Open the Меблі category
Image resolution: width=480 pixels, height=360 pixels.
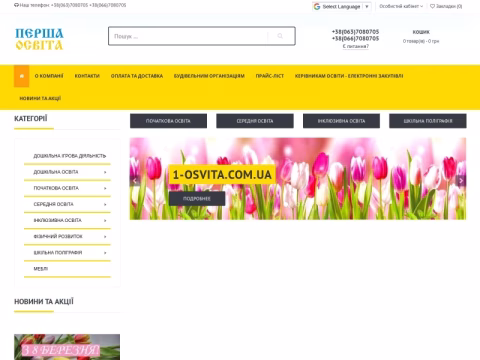[x=41, y=269]
